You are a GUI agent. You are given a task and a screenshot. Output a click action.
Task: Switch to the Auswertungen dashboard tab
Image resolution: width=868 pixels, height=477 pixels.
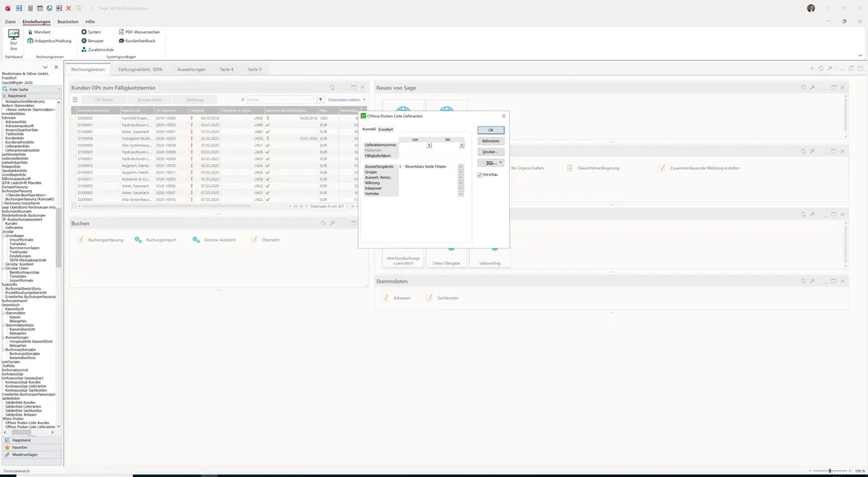tap(191, 69)
